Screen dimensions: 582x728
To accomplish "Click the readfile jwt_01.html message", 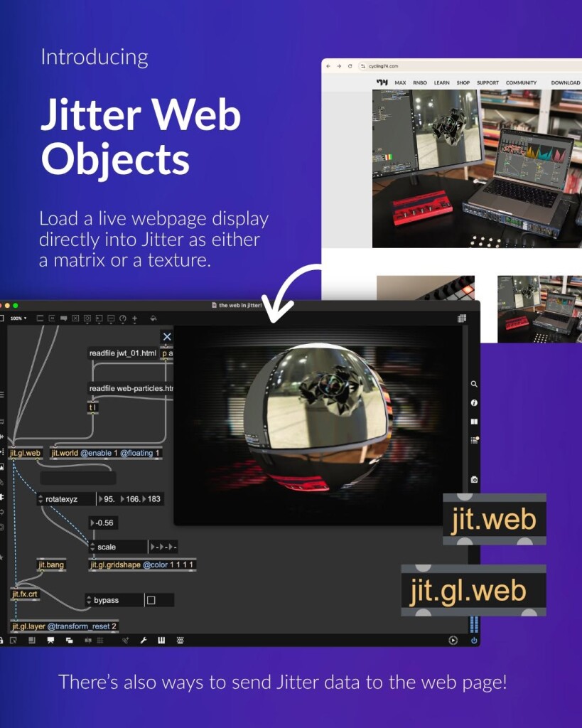I will tap(122, 353).
